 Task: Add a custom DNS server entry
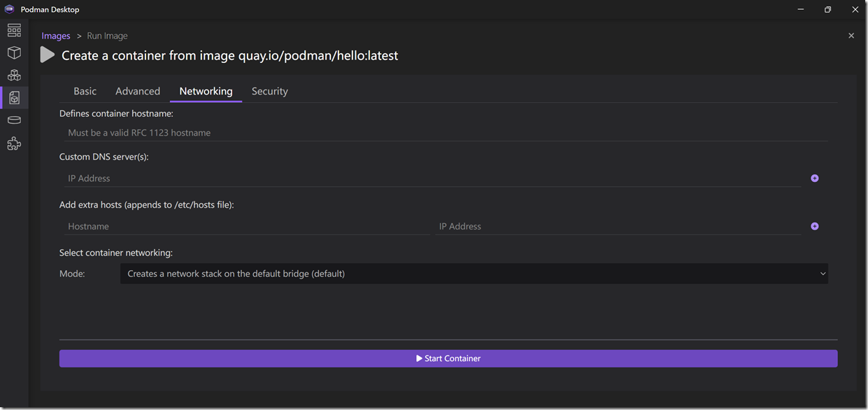pyautogui.click(x=814, y=178)
